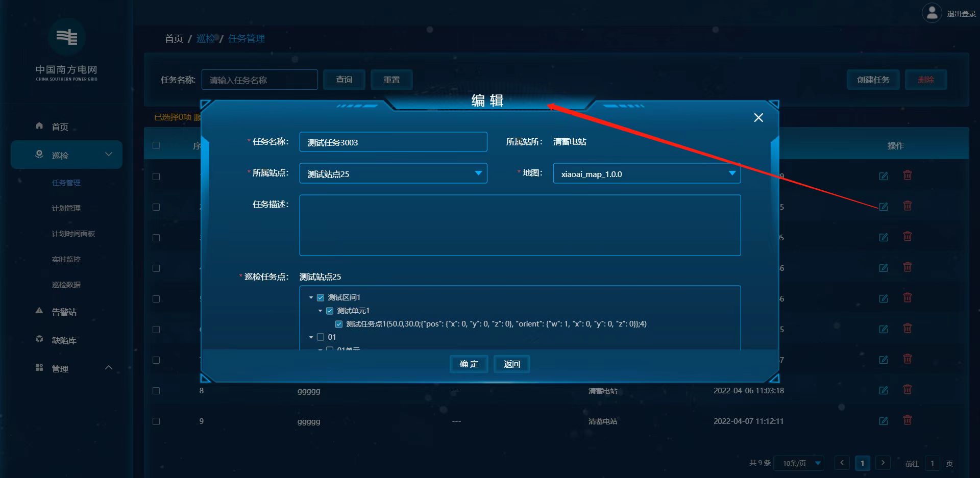Go to the next page arrow
Viewport: 980px width, 478px height.
point(883,463)
